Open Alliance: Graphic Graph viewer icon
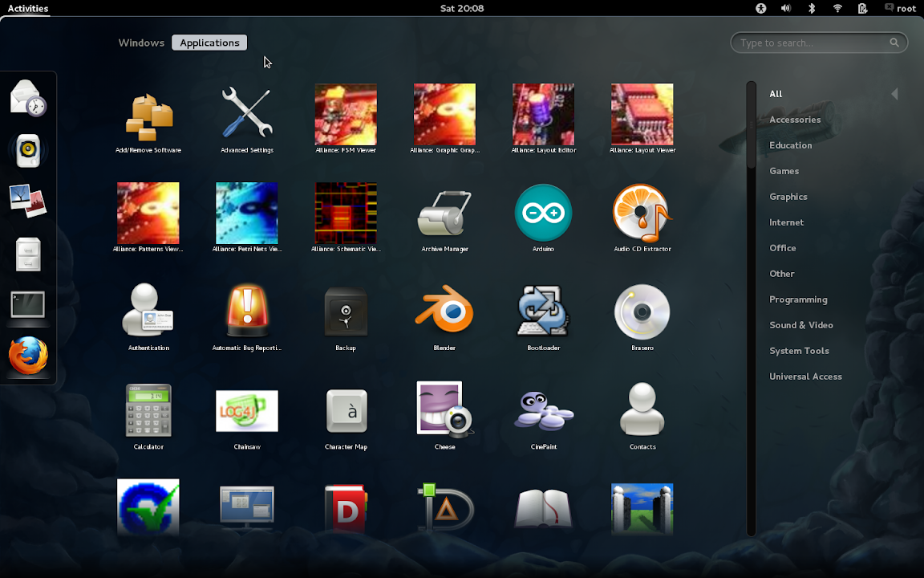 click(x=445, y=117)
